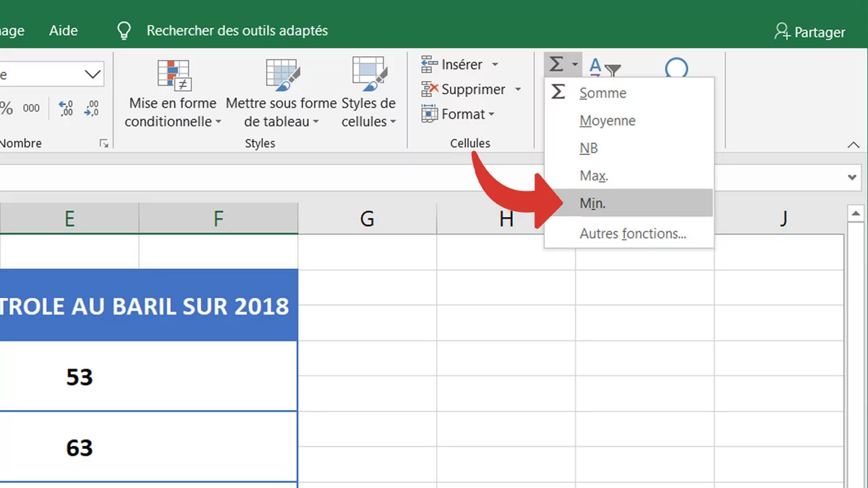868x488 pixels.
Task: Click the Partager button
Action: 809,32
